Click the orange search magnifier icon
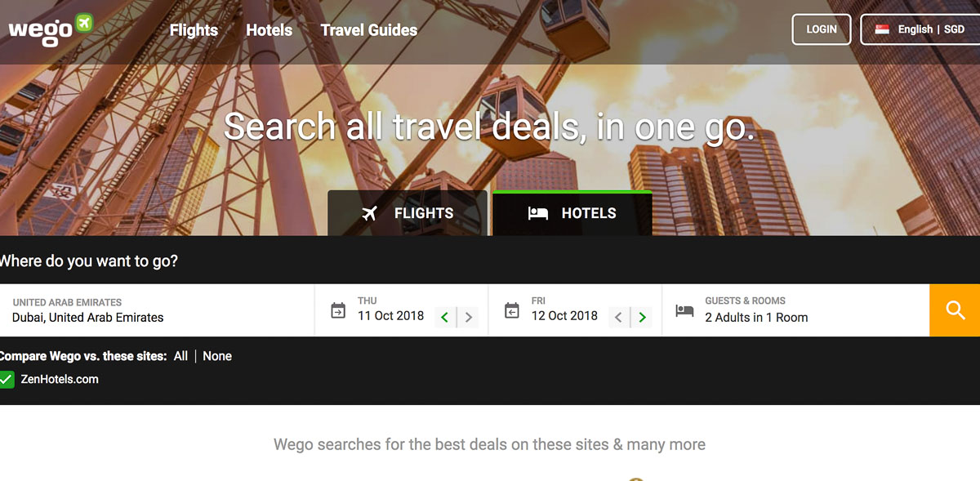Image resolution: width=980 pixels, height=481 pixels. coord(955,310)
